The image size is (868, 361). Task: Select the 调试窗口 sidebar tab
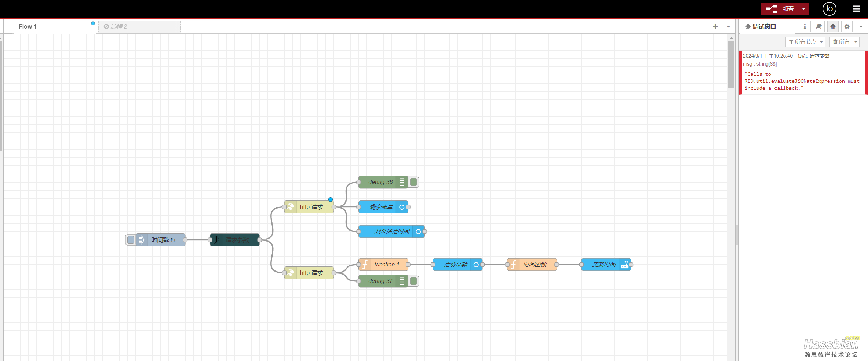(x=767, y=27)
